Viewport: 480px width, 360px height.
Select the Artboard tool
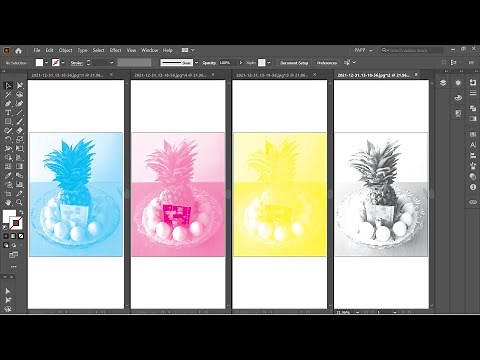(8, 193)
